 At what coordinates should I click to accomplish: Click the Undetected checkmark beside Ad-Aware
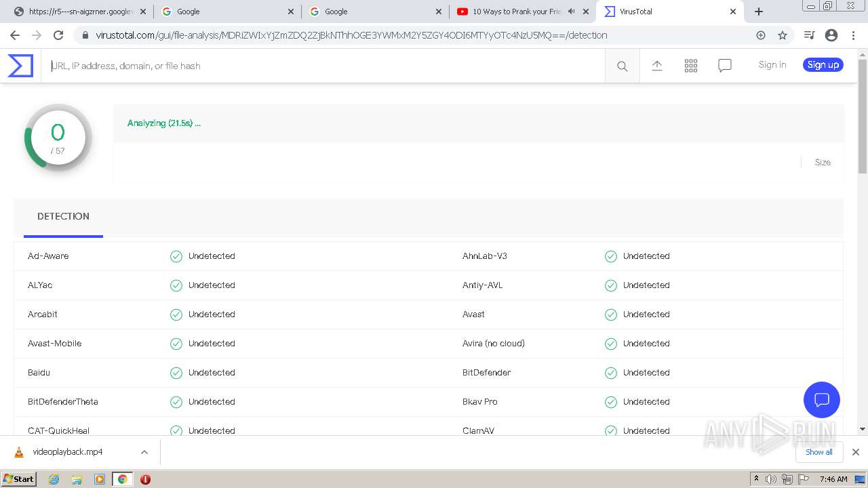point(176,256)
